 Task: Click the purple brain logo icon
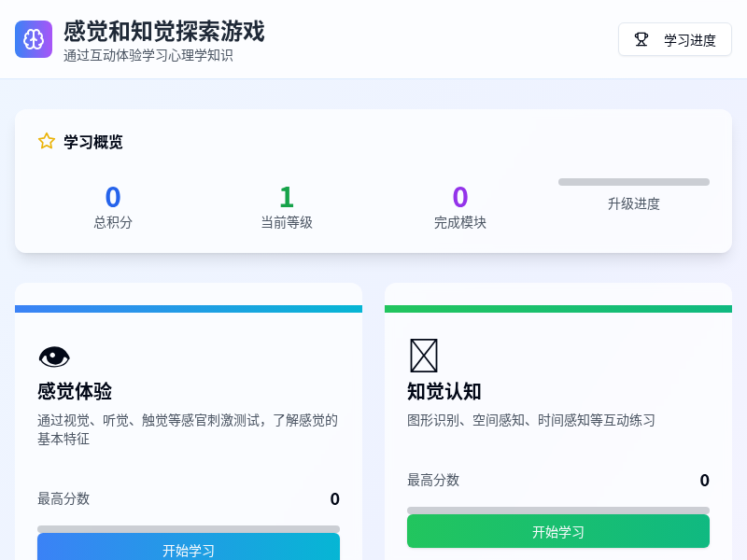[34, 39]
